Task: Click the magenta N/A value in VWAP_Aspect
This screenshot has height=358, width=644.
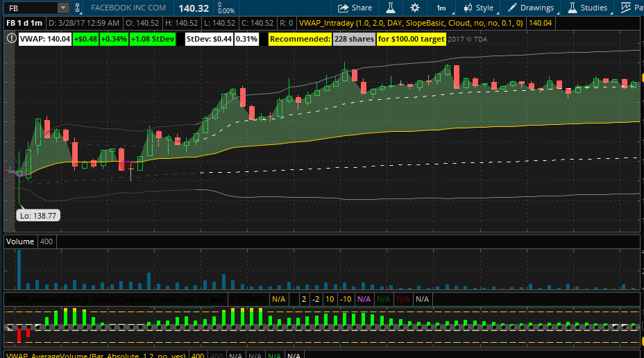Action: (x=364, y=299)
